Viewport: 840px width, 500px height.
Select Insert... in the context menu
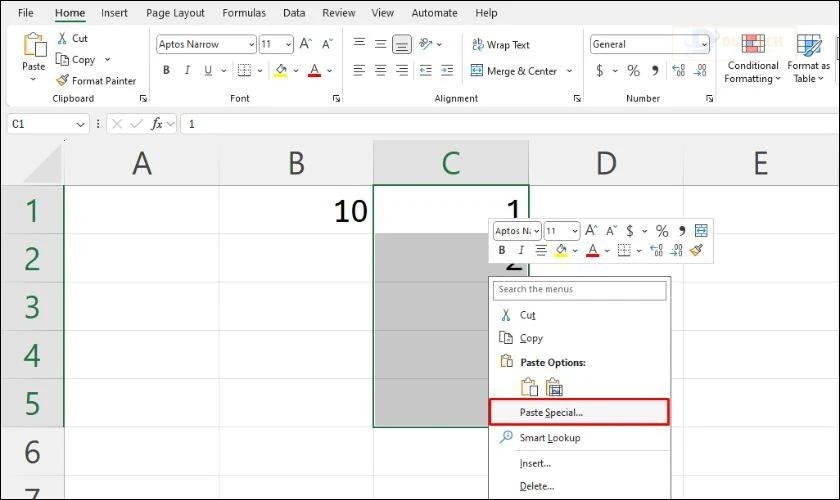coord(535,463)
